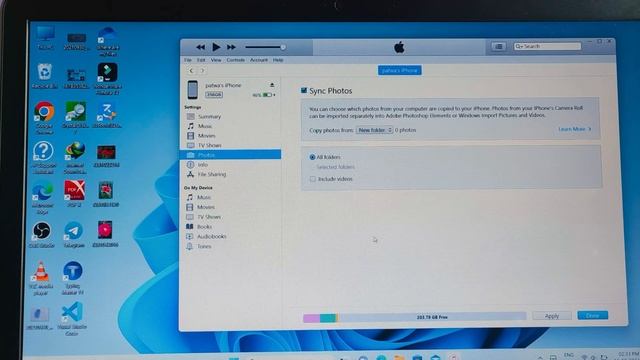Click the battery status dropdown arrow
The image size is (640, 360).
pos(274,95)
